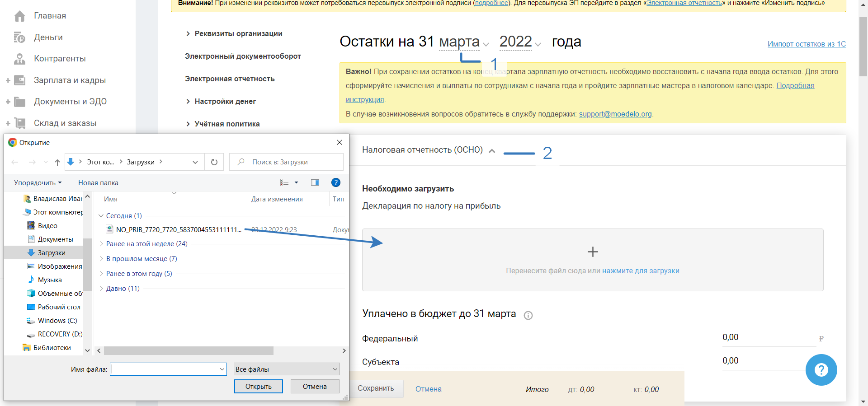Viewport: 868px width, 406px height.
Task: Open the file dialog help icon
Action: 335,182
